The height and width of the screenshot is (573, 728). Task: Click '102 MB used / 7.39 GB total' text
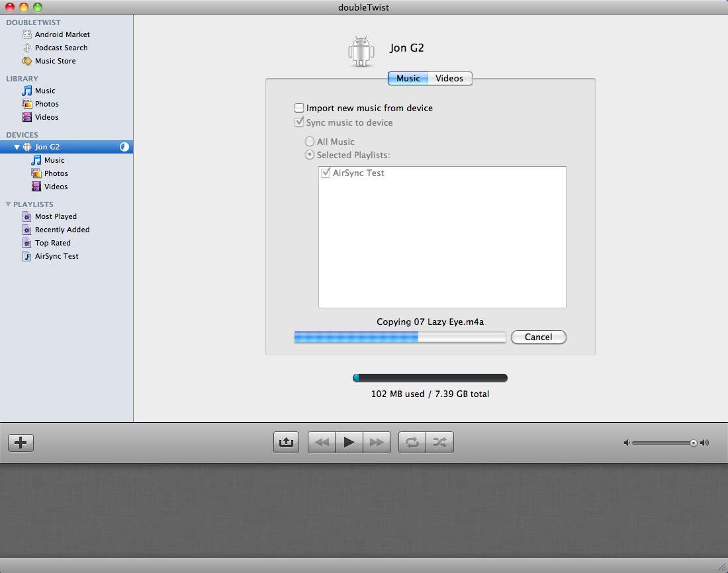pyautogui.click(x=430, y=394)
